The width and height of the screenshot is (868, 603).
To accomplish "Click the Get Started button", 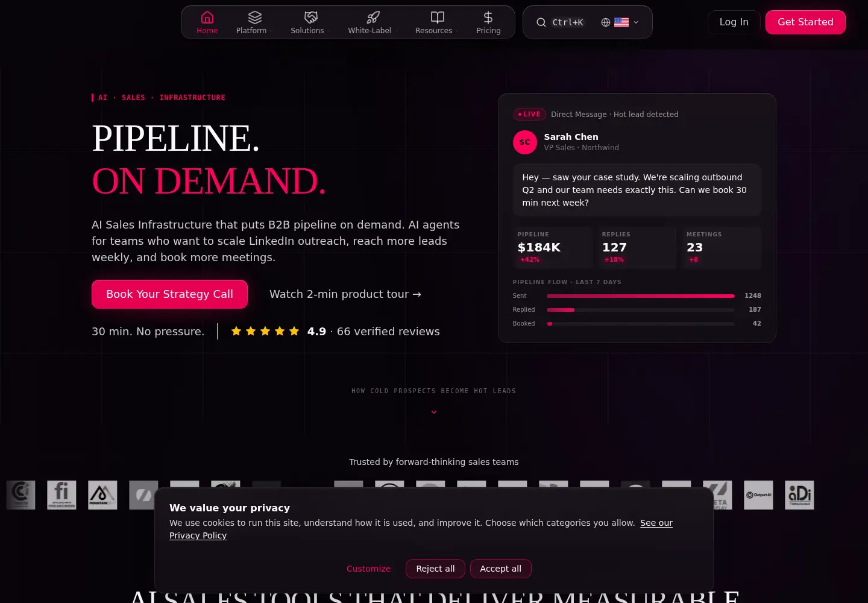I will click(x=805, y=22).
